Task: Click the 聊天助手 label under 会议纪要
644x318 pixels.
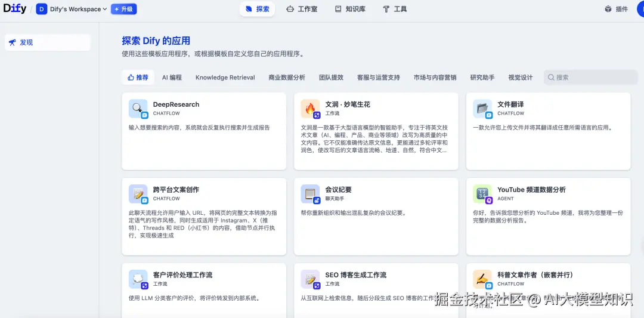Action: coord(335,199)
